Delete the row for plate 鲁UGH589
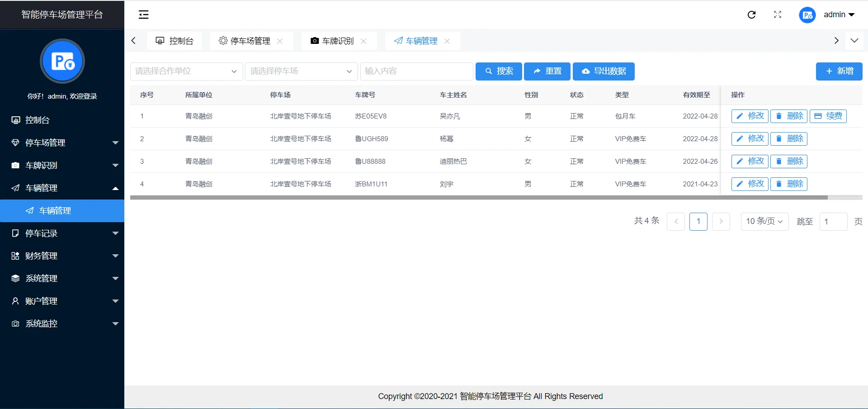 (789, 139)
